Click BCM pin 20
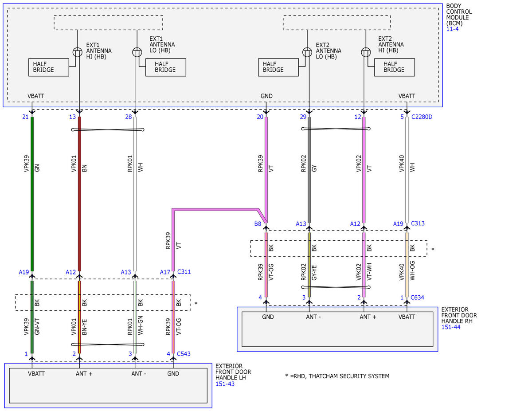The height and width of the screenshot is (411, 532). tap(260, 117)
